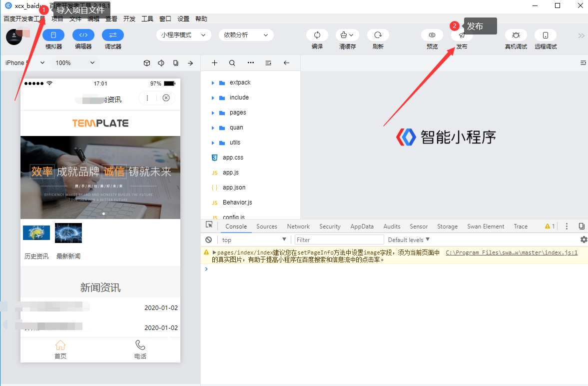This screenshot has width=588, height=386.
Task: Start 真机调试 real device debugging
Action: pos(516,35)
